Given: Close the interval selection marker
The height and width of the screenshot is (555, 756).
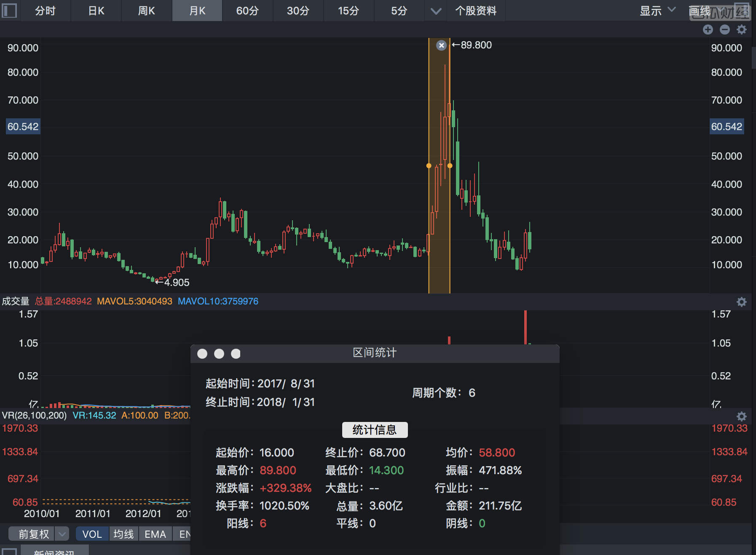Looking at the screenshot, I should (x=441, y=45).
